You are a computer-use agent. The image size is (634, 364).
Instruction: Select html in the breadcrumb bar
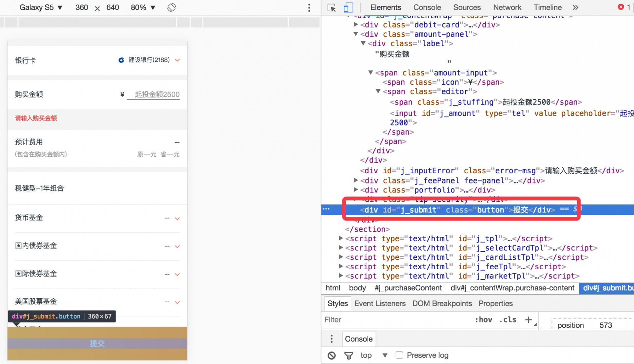tap(333, 288)
